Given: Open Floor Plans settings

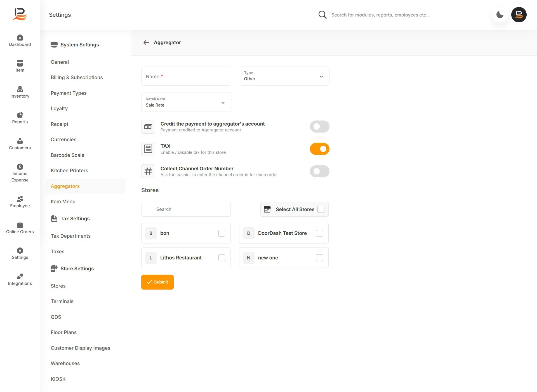Looking at the screenshot, I should (64, 332).
